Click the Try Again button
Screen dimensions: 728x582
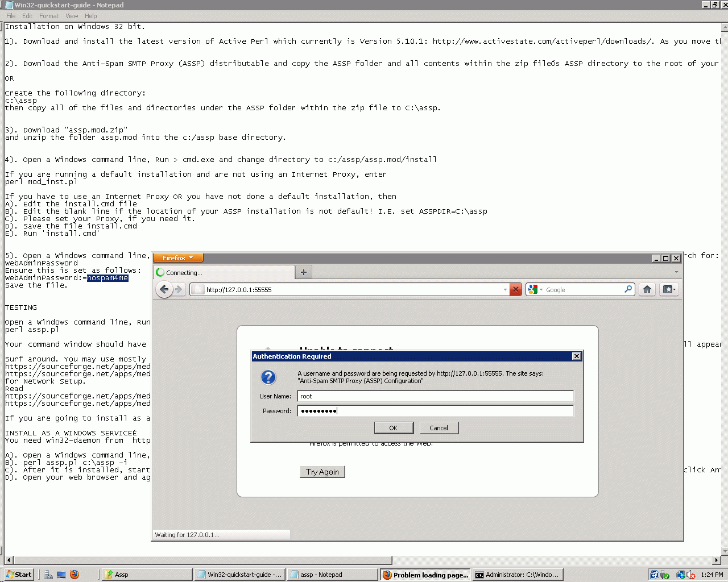[322, 472]
